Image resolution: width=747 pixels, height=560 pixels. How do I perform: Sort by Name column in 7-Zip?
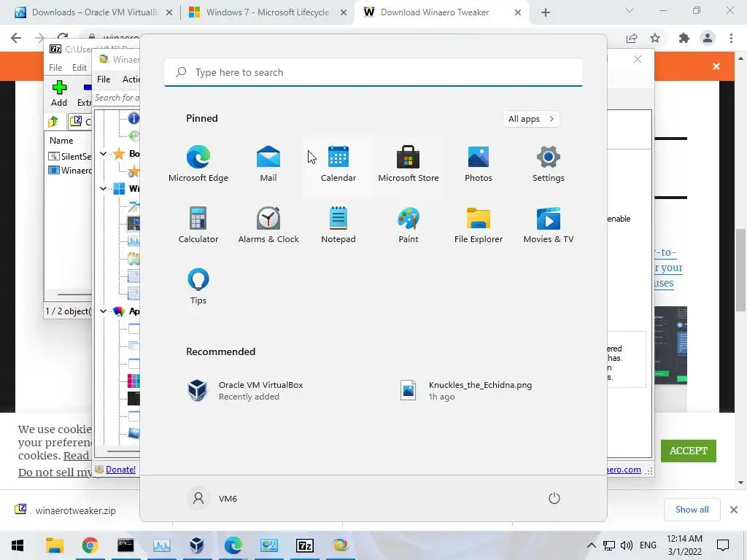61,141
